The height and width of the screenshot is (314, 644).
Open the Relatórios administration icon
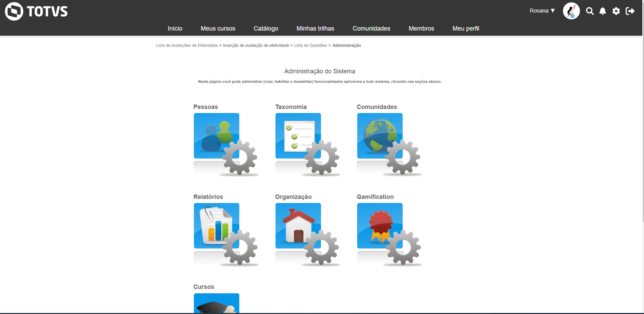click(225, 234)
